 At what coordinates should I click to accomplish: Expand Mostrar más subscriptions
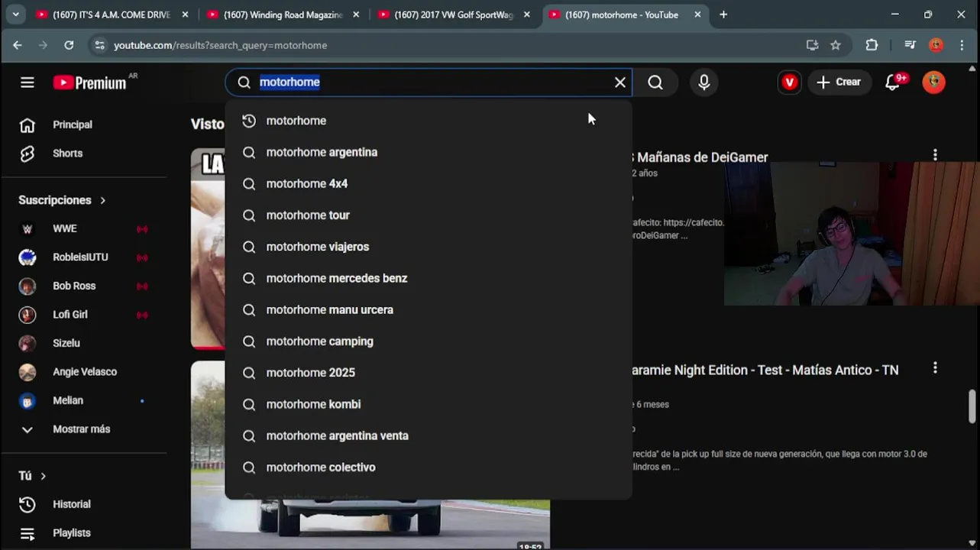82,429
